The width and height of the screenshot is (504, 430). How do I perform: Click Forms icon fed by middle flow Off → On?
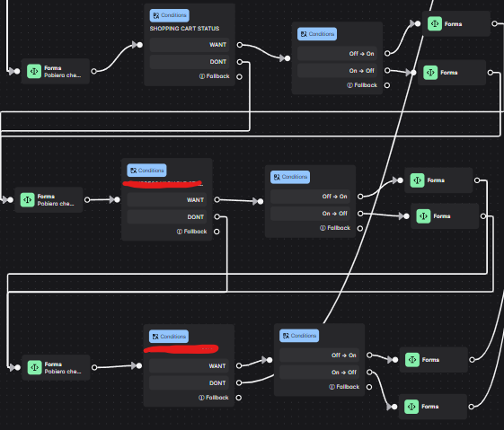417,180
